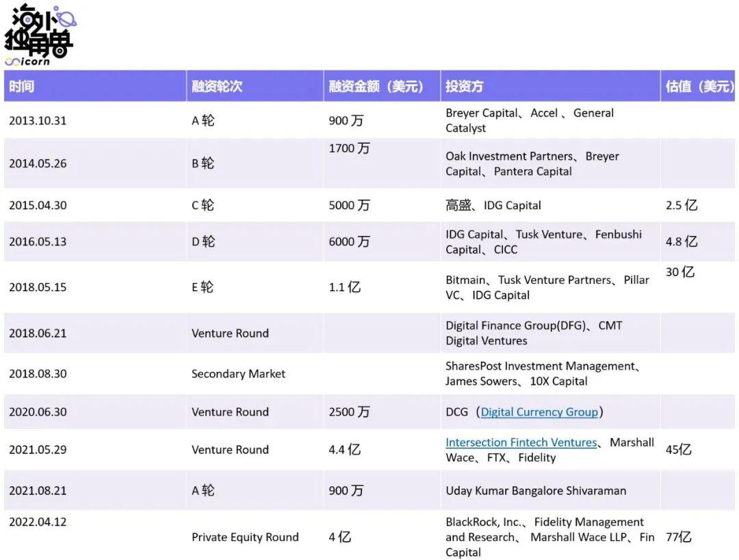Viewport: 739px width, 560px height.
Task: Click the Secondary Market round cell
Action: click(238, 374)
